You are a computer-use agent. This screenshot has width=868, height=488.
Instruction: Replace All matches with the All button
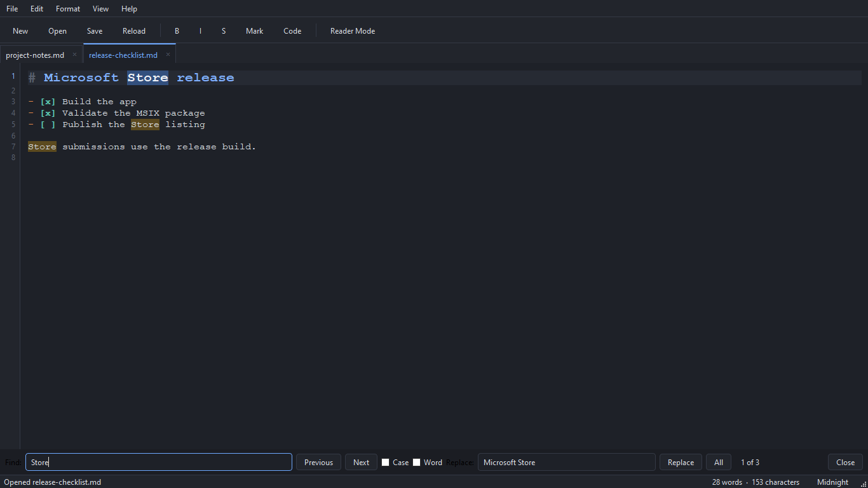coord(719,463)
